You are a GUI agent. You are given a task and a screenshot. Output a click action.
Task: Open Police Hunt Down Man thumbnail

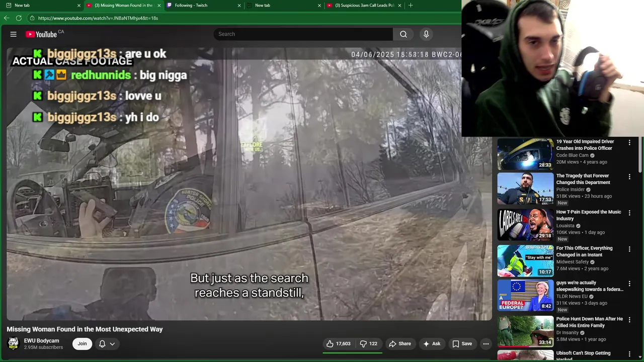point(525,331)
